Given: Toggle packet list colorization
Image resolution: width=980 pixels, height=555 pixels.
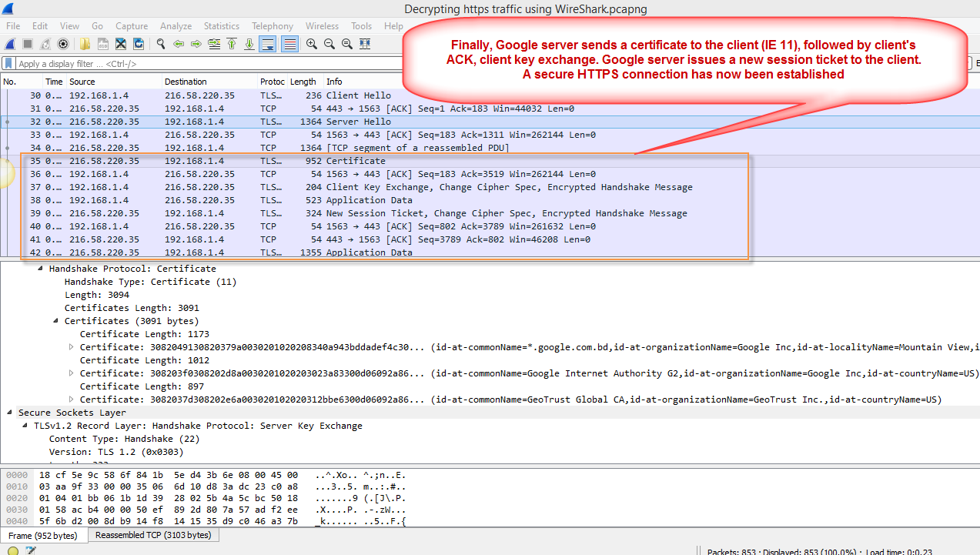Looking at the screenshot, I should click(x=289, y=44).
